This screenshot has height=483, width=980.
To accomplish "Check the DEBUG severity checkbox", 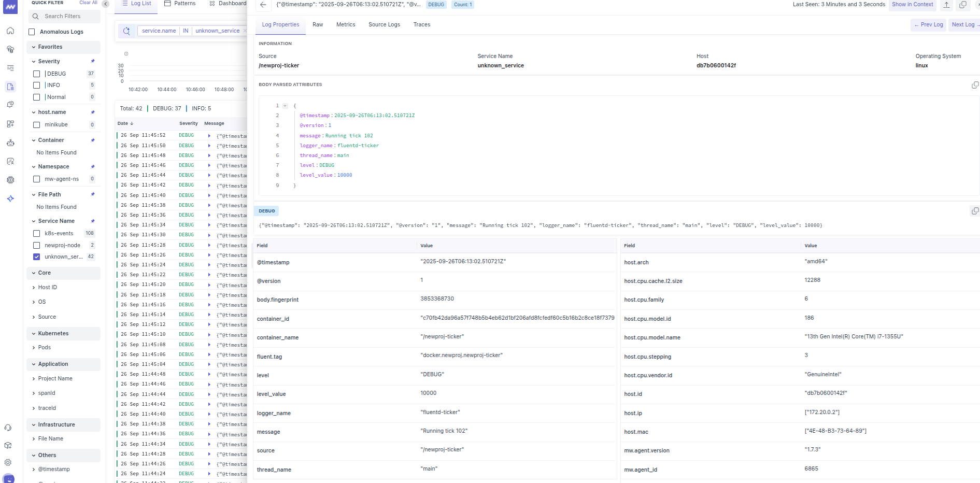I will pyautogui.click(x=36, y=74).
